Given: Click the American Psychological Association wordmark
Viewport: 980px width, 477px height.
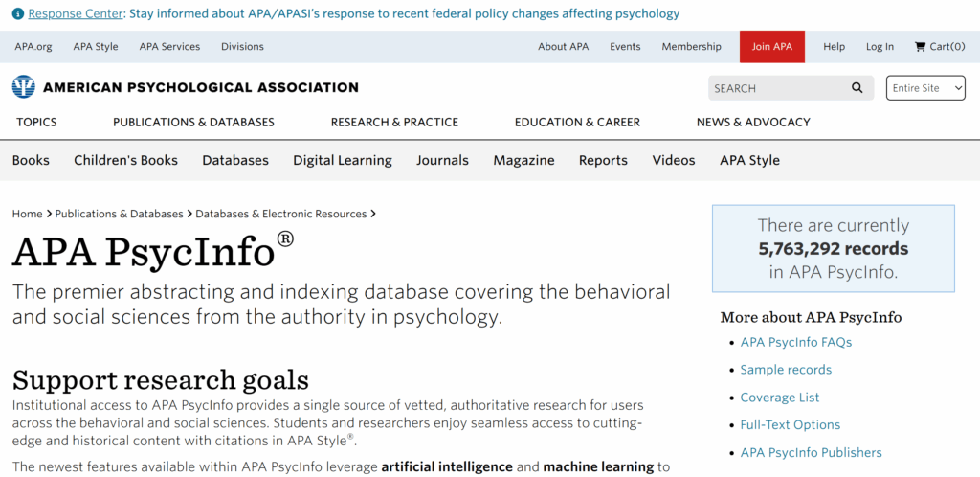Looking at the screenshot, I should [201, 87].
